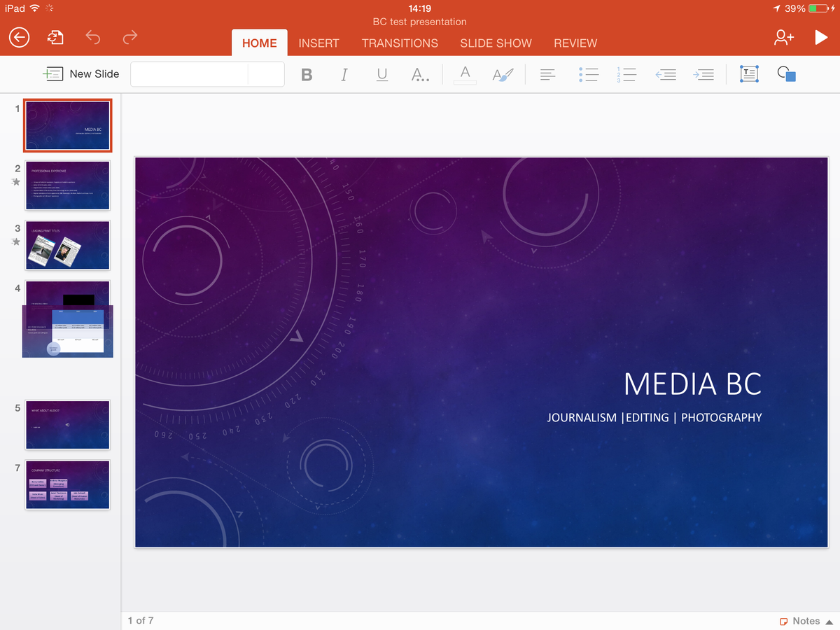
Task: Open the font color swatch
Action: pyautogui.click(x=464, y=73)
